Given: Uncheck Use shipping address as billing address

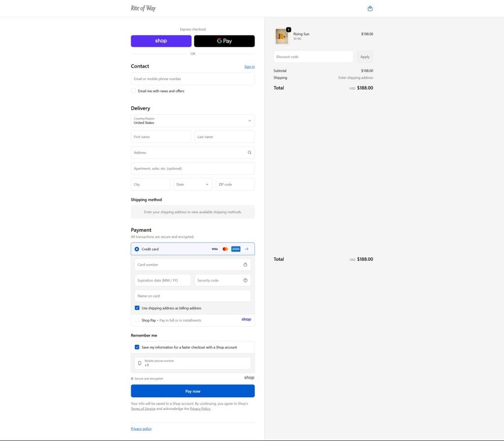Looking at the screenshot, I should tap(137, 308).
